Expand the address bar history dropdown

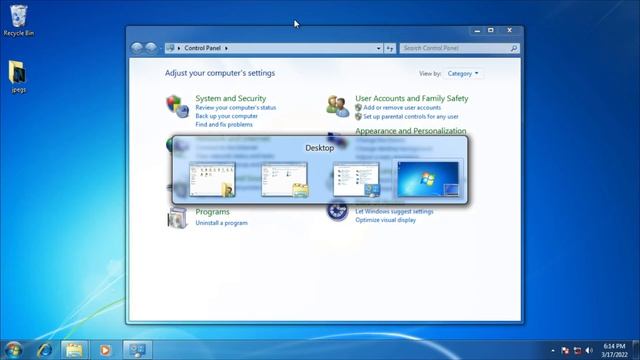[378, 48]
